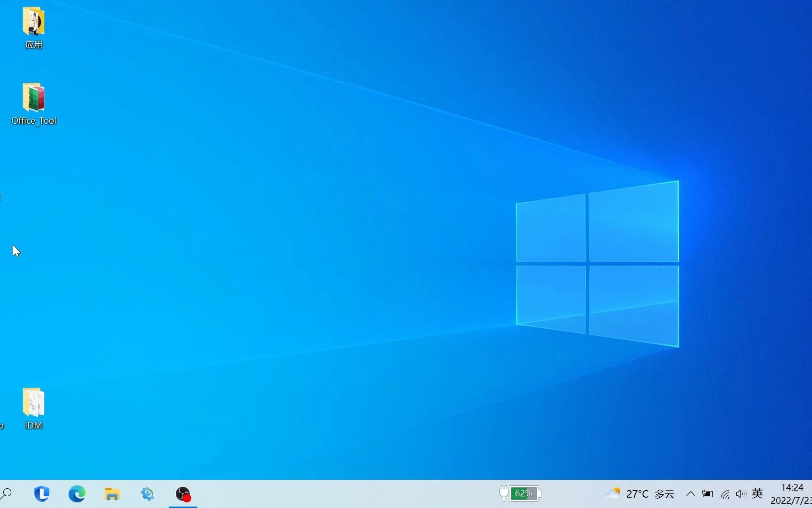
Task: Switch to OBS Studio in the taskbar
Action: click(183, 494)
